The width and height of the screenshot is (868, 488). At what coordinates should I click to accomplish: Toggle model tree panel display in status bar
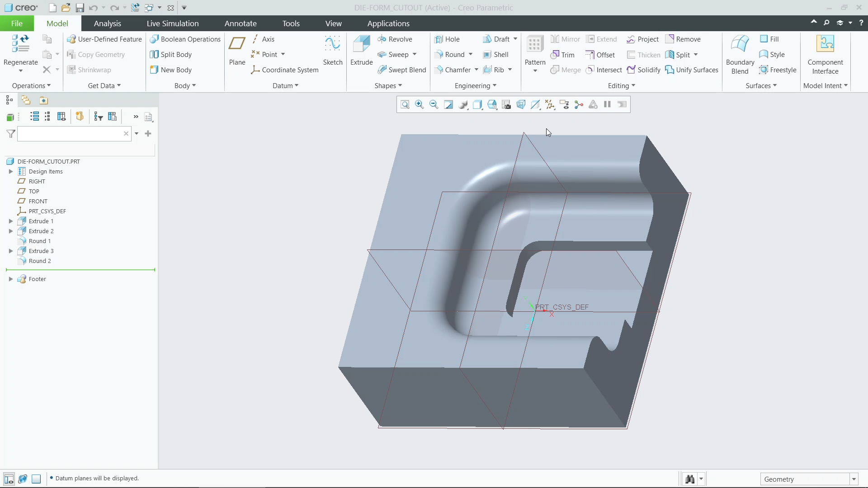pyautogui.click(x=9, y=479)
